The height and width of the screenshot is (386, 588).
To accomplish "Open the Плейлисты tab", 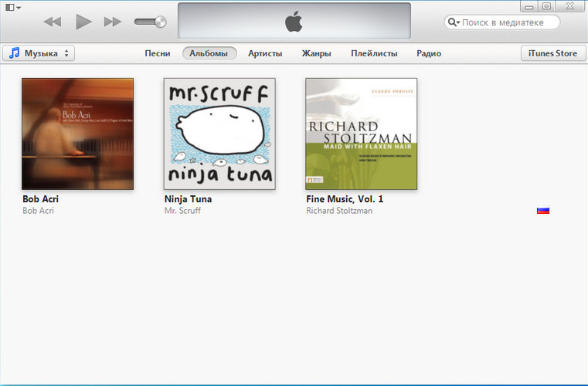I will click(x=374, y=53).
